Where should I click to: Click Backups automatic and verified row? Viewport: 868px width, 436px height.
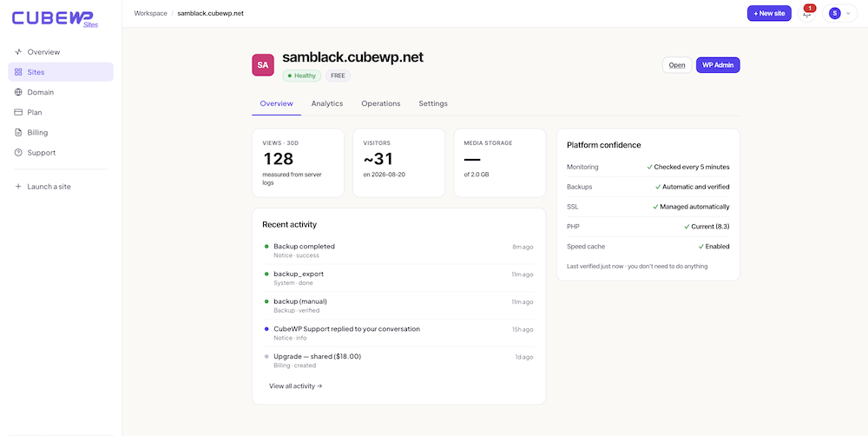pyautogui.click(x=648, y=187)
